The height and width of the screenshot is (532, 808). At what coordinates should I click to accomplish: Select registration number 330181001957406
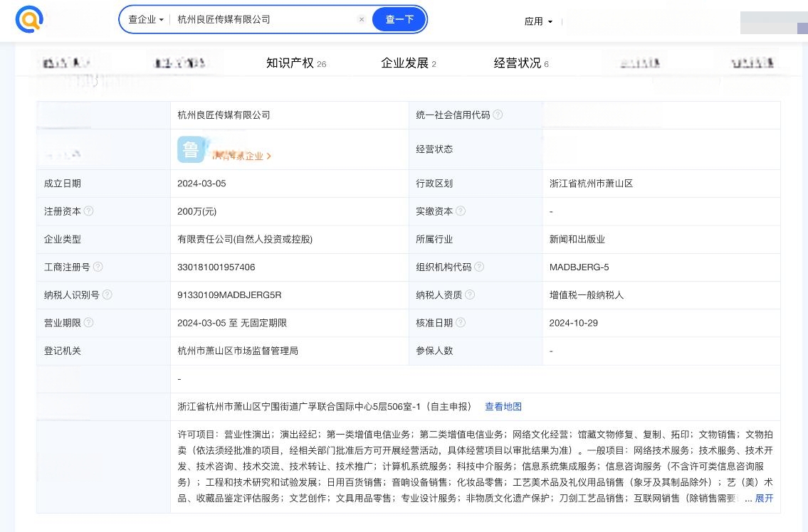pos(216,267)
